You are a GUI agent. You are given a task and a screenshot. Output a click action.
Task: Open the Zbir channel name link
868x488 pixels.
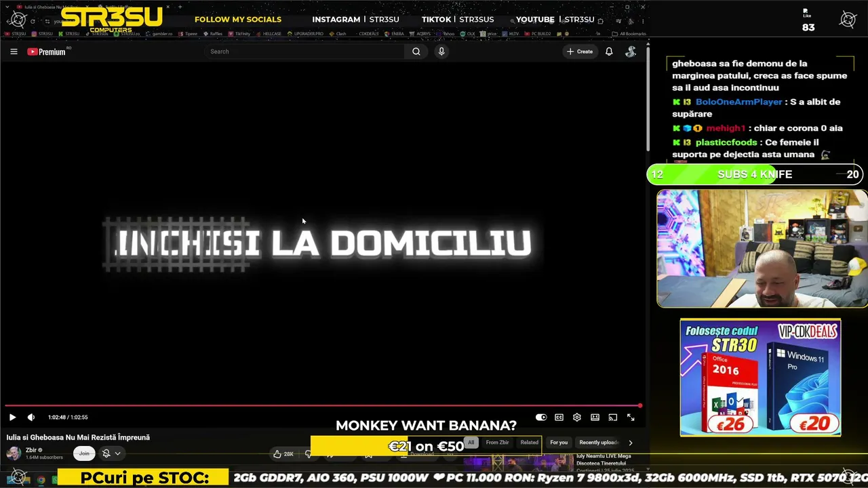(31, 450)
